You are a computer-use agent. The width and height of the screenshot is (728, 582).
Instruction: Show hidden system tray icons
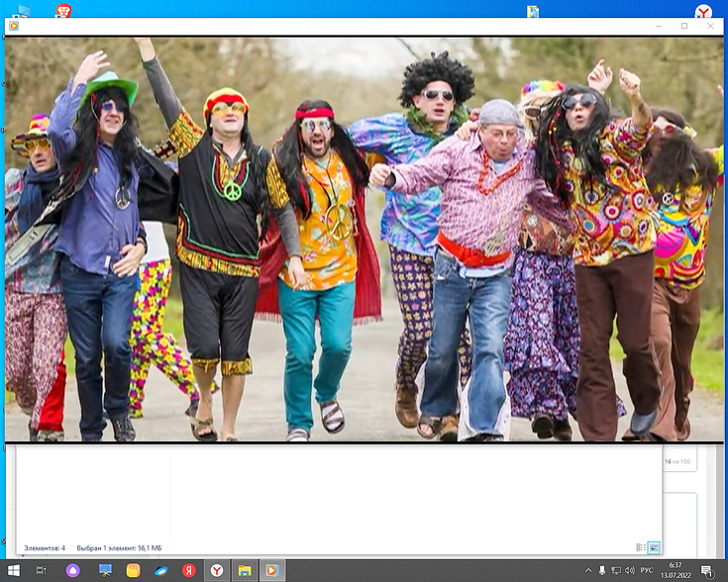pyautogui.click(x=588, y=570)
